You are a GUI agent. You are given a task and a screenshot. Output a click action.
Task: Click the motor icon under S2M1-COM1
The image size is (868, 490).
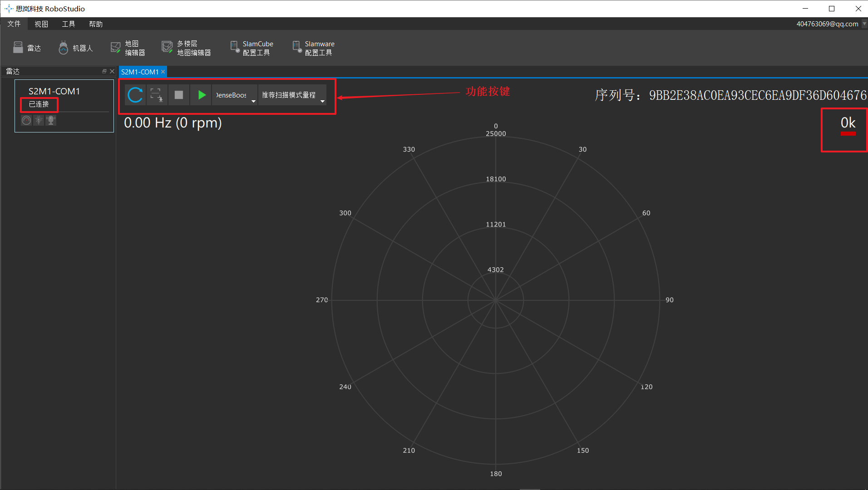pos(51,120)
